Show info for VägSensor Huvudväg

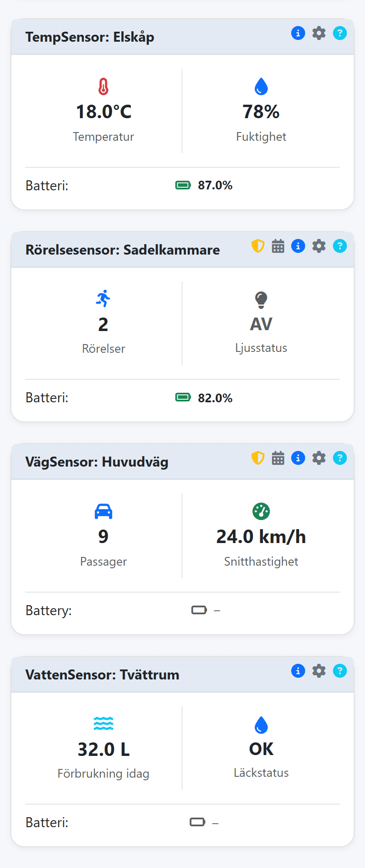298,458
